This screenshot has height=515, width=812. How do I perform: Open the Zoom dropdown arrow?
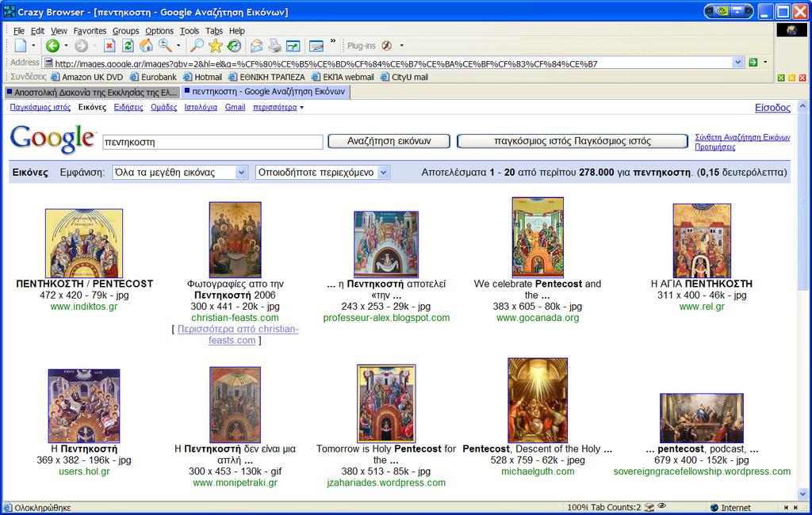point(178,46)
